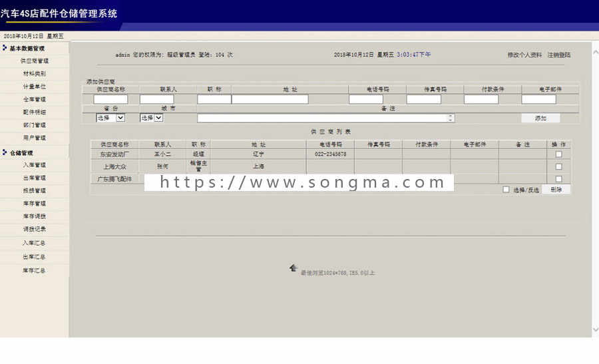599x364 pixels.
Task: Focus the 职称 input field
Action: [x=214, y=99]
